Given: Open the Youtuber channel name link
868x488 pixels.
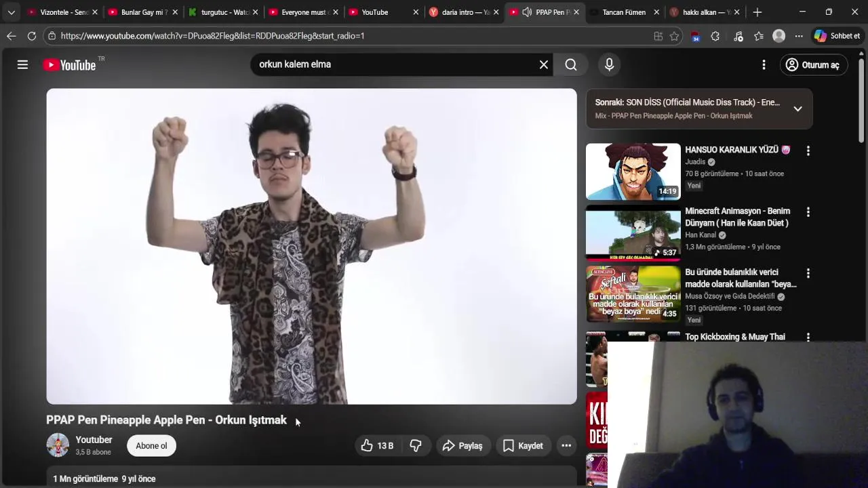Looking at the screenshot, I should point(94,440).
